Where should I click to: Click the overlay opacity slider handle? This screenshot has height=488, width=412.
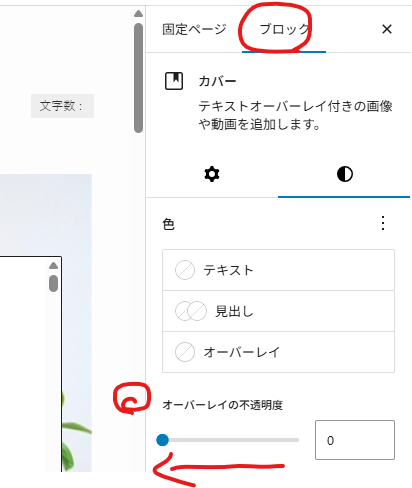163,440
